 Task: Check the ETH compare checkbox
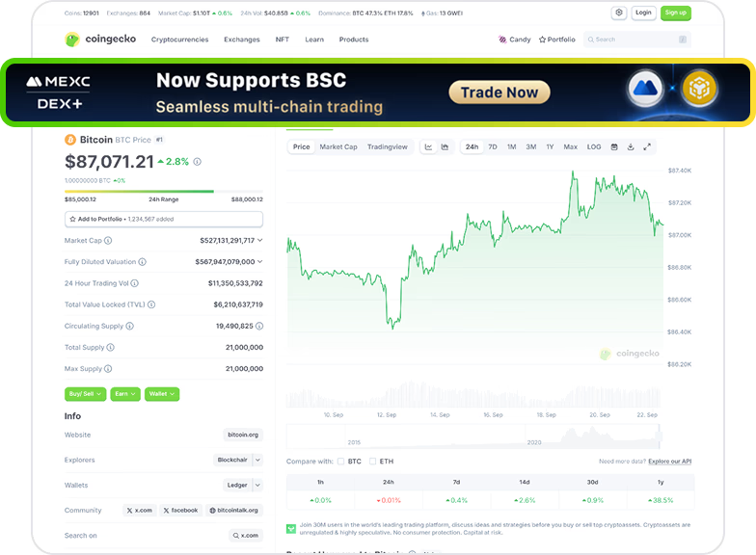[374, 462]
